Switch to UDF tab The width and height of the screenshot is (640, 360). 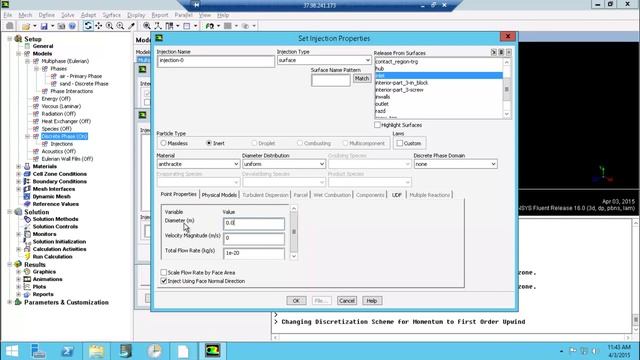[397, 195]
